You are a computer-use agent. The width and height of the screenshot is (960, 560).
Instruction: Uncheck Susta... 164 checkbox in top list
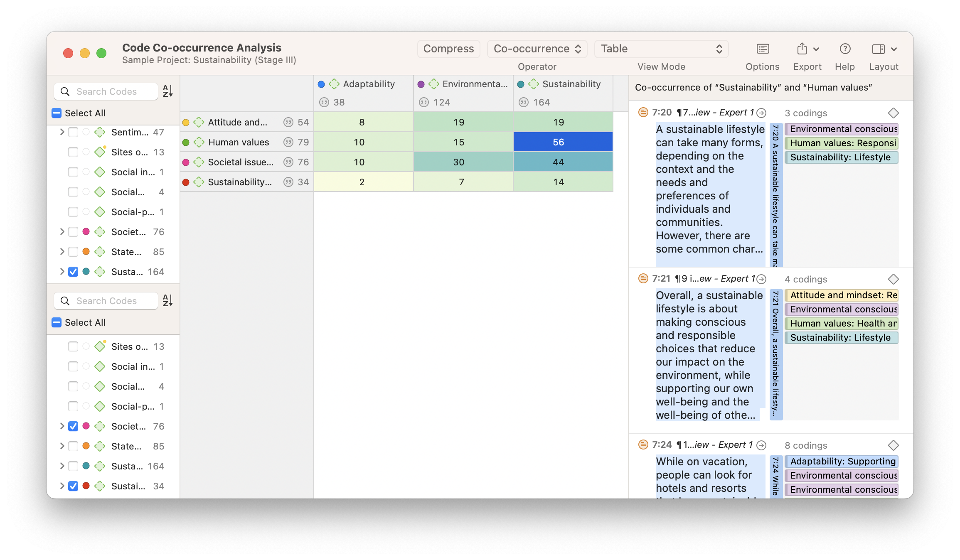click(73, 272)
